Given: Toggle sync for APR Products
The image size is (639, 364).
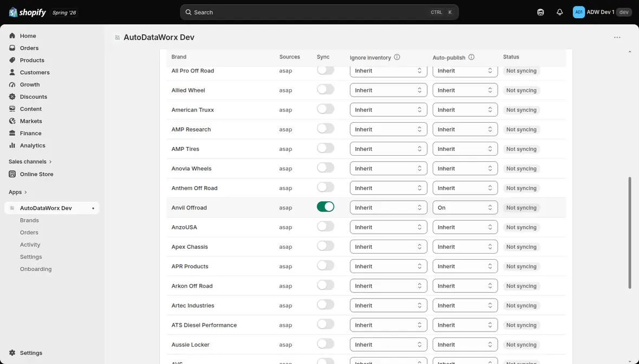Looking at the screenshot, I should (x=325, y=266).
